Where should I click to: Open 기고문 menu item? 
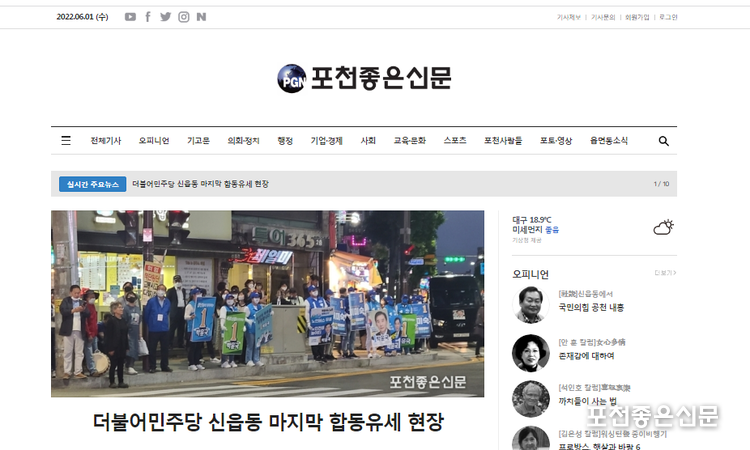199,141
